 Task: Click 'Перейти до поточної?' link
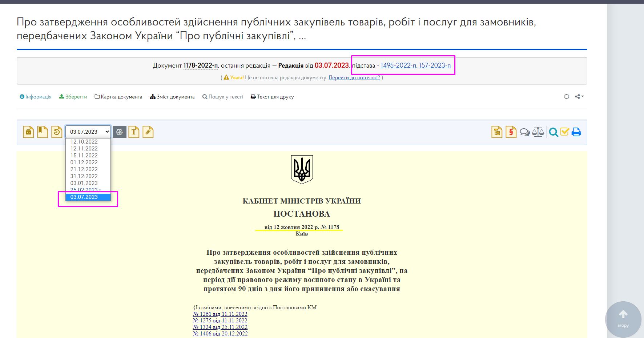point(354,77)
